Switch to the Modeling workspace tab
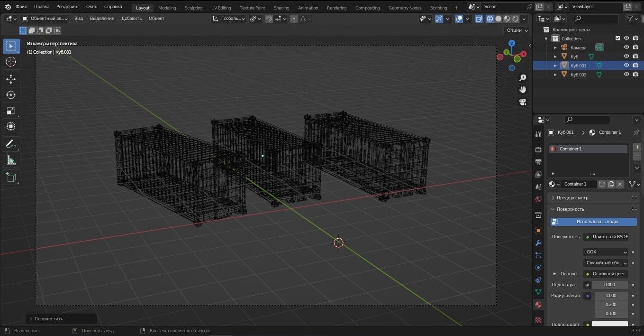This screenshot has height=336, width=644. [167, 8]
